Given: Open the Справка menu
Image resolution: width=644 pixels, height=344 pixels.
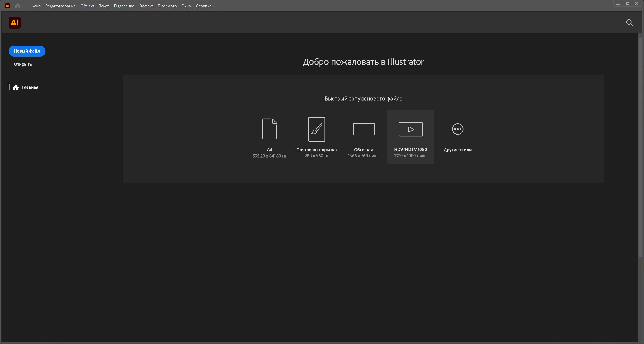Looking at the screenshot, I should click(x=203, y=6).
